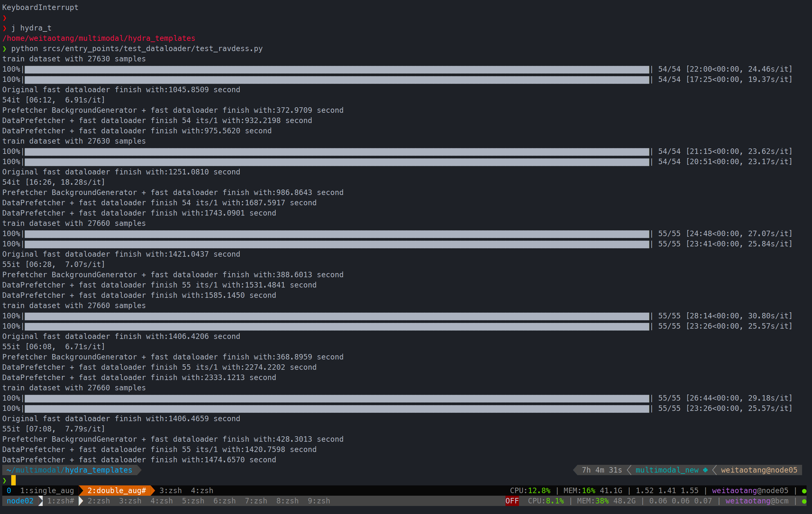Click line with 1687.5917 second result
This screenshot has width=812, height=514.
(x=160, y=203)
